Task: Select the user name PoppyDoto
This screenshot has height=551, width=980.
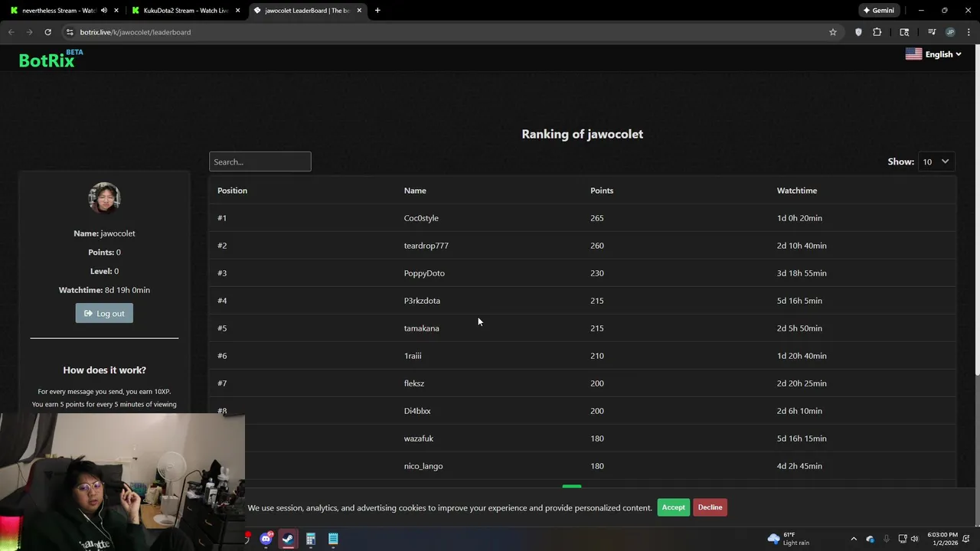Action: [x=424, y=273]
